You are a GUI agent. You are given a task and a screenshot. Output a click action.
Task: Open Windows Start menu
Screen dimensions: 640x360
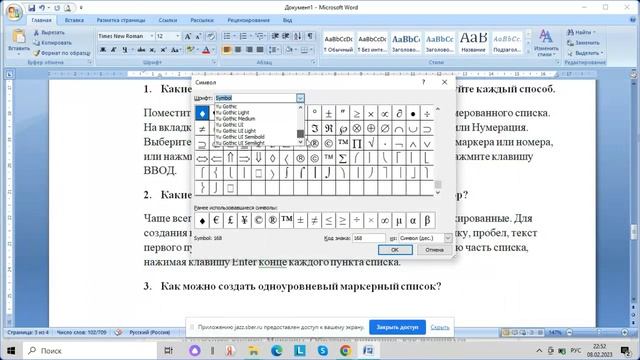point(11,351)
